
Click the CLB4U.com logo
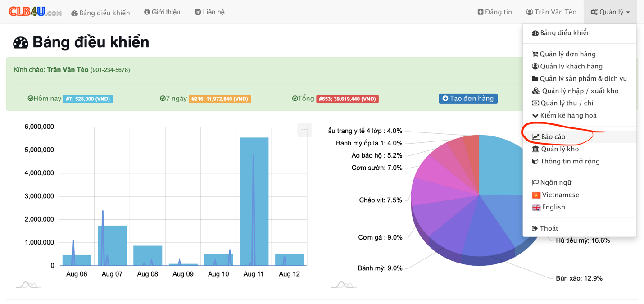[x=35, y=12]
